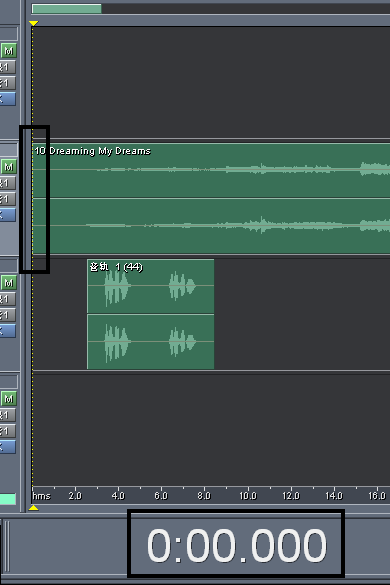The height and width of the screenshot is (585, 390).
Task: Click the yellow playhead marker below the time ruler
Action: tap(33, 507)
